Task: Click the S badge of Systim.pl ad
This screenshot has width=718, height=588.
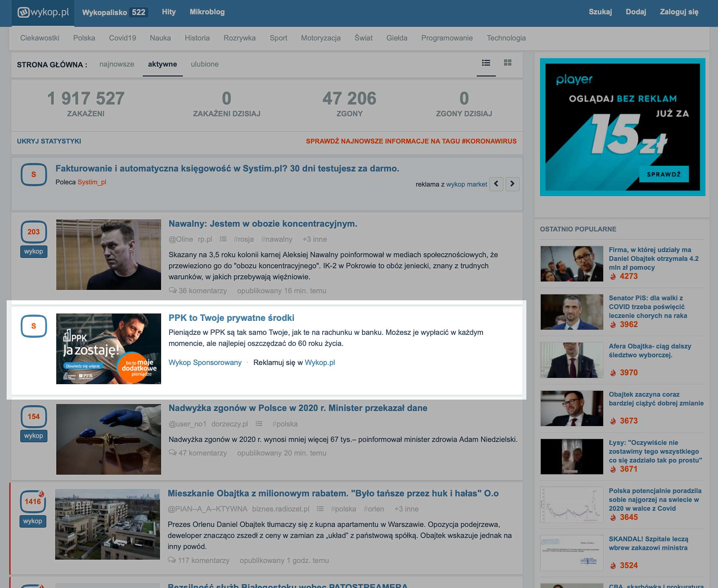Action: point(33,174)
